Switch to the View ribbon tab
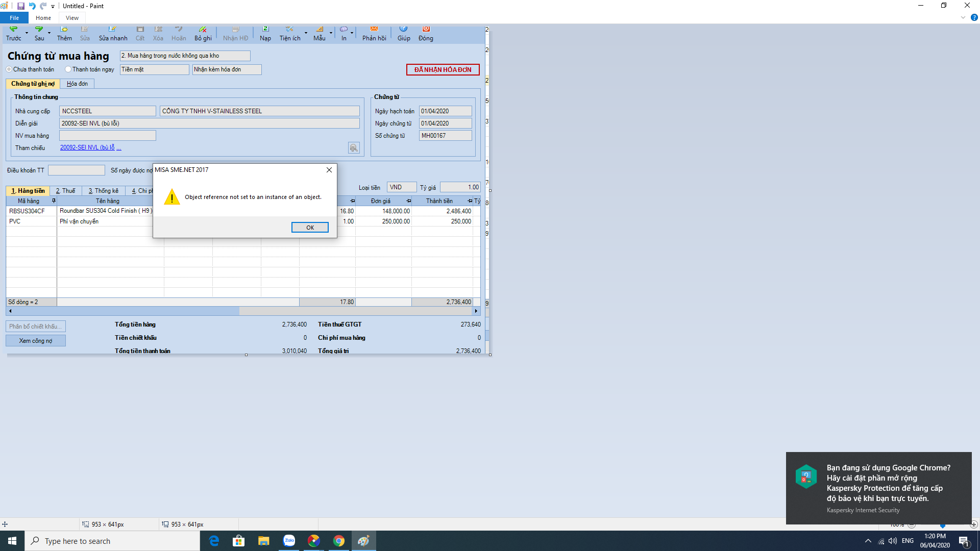 pos(72,18)
